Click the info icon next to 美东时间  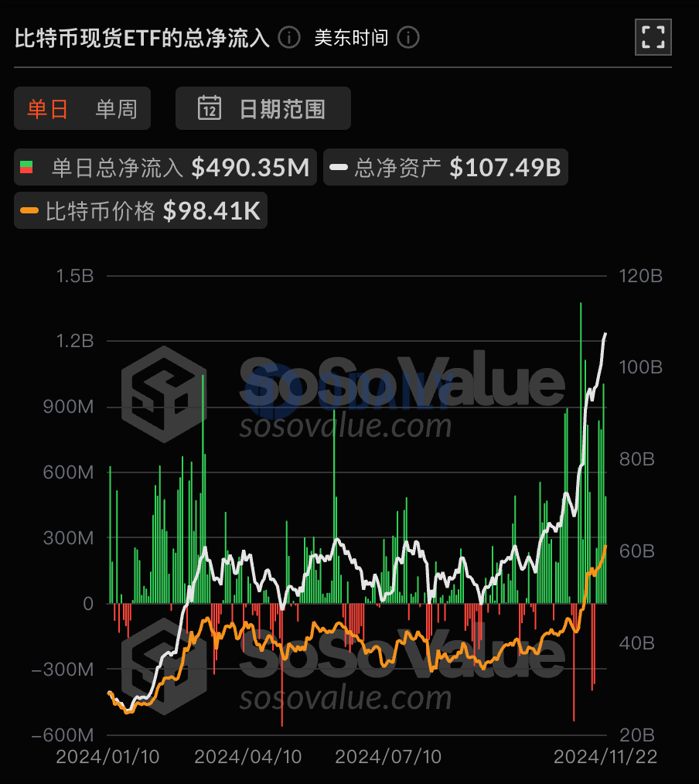click(408, 38)
